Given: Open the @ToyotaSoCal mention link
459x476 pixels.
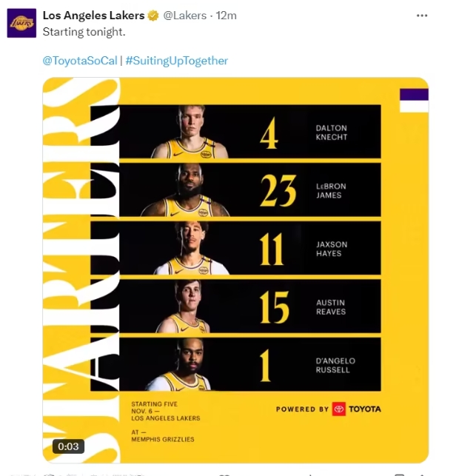Looking at the screenshot, I should click(80, 61).
